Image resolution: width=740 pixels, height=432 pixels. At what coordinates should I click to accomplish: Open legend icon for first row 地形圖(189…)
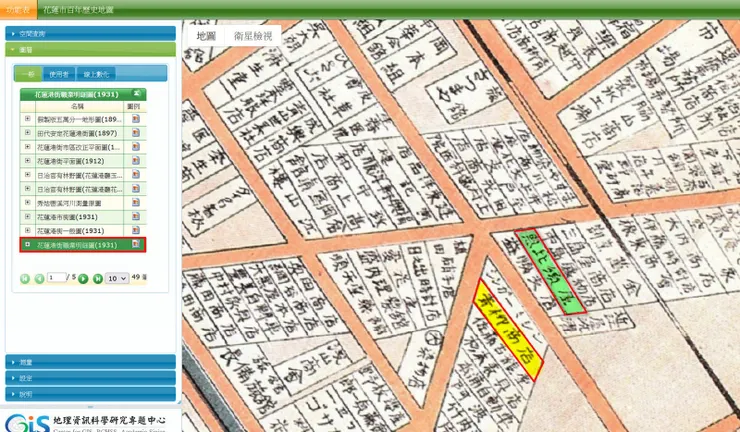[x=135, y=119]
